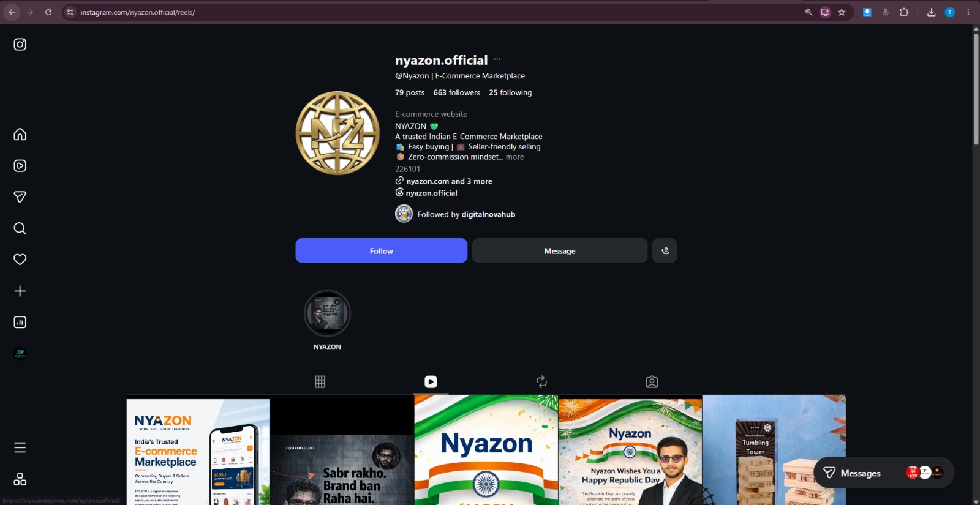Image resolution: width=980 pixels, height=505 pixels.
Task: Select the Reels tab on profile
Action: 431,382
